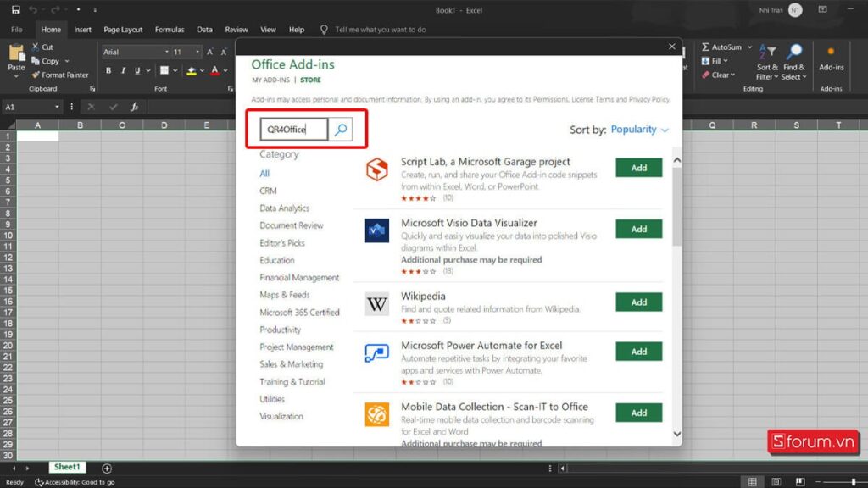Switch to Page Break Preview in status bar
The image size is (868, 488).
click(x=800, y=482)
